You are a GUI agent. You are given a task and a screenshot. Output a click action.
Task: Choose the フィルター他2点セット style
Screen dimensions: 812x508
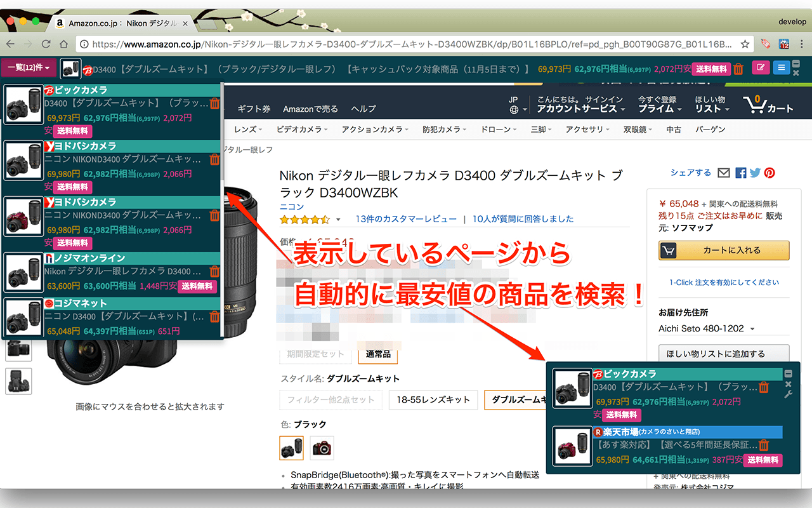(x=331, y=400)
